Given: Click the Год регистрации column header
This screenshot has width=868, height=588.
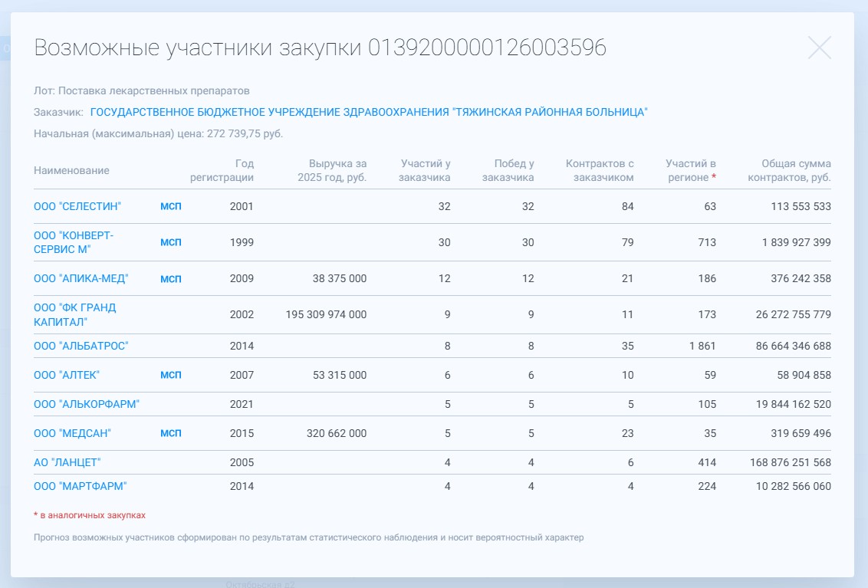Looking at the screenshot, I should point(222,170).
